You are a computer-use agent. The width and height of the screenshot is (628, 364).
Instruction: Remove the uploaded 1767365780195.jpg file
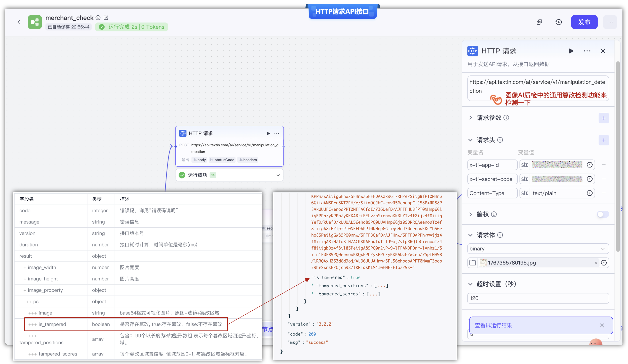click(596, 263)
